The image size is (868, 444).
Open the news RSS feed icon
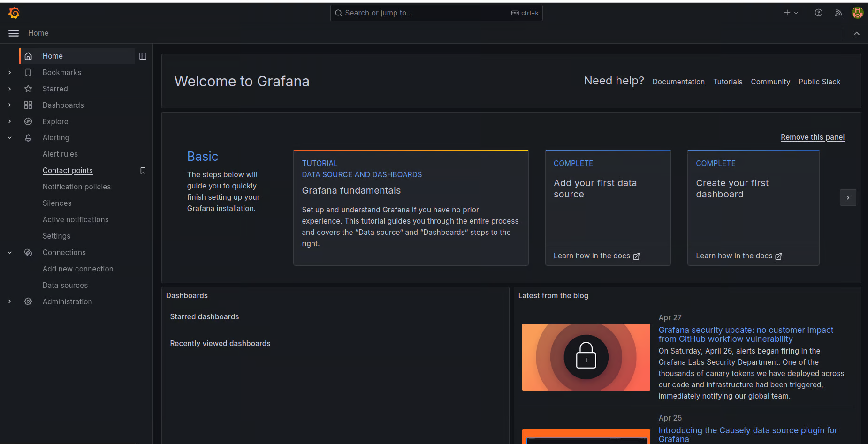click(x=838, y=13)
